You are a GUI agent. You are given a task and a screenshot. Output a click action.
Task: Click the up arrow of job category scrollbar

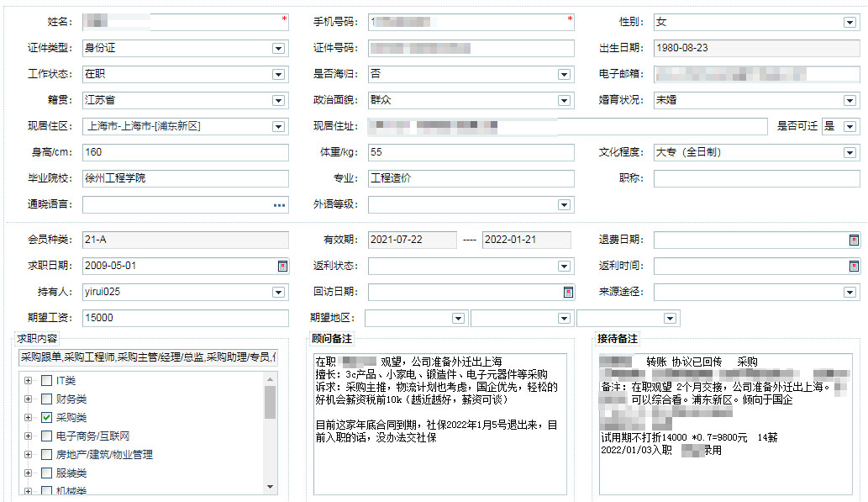pyautogui.click(x=270, y=379)
